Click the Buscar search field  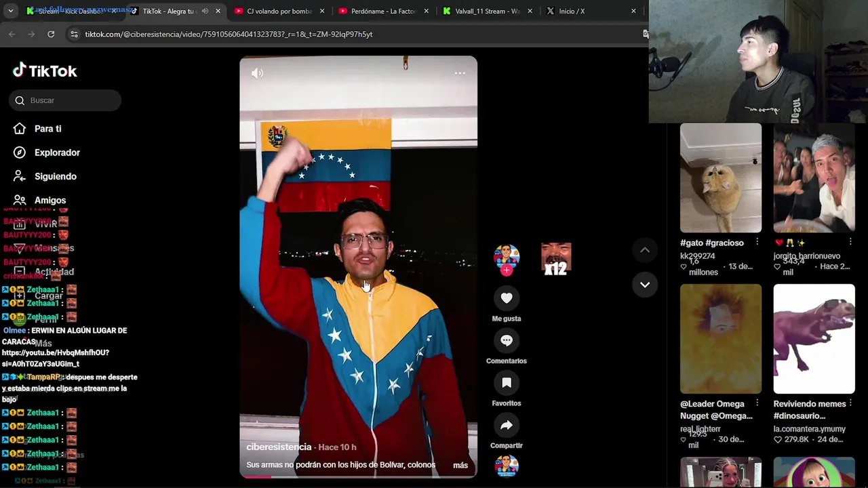[x=65, y=100]
